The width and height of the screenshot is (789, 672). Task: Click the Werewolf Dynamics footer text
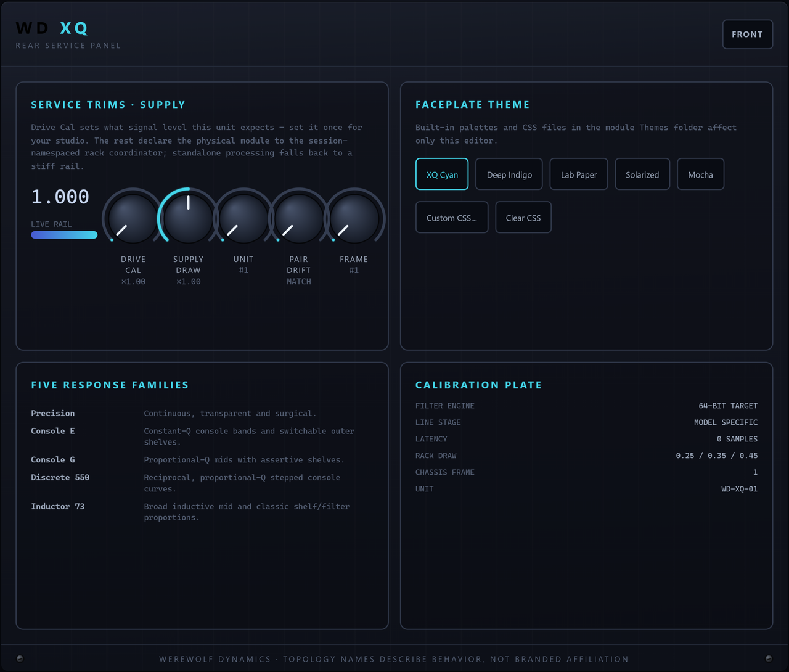pos(394,659)
